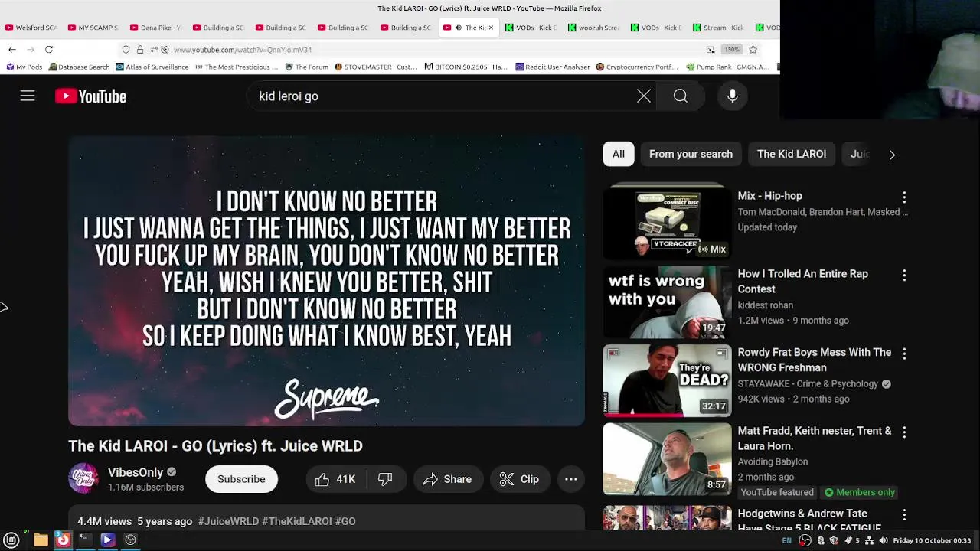Open the Reddit User Analyser bookmark
Viewport: 980px width, 551px height.
(x=552, y=67)
